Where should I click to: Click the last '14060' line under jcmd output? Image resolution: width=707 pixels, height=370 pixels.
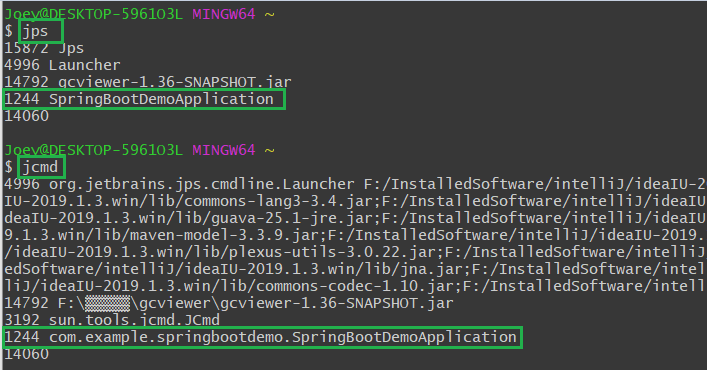26,354
